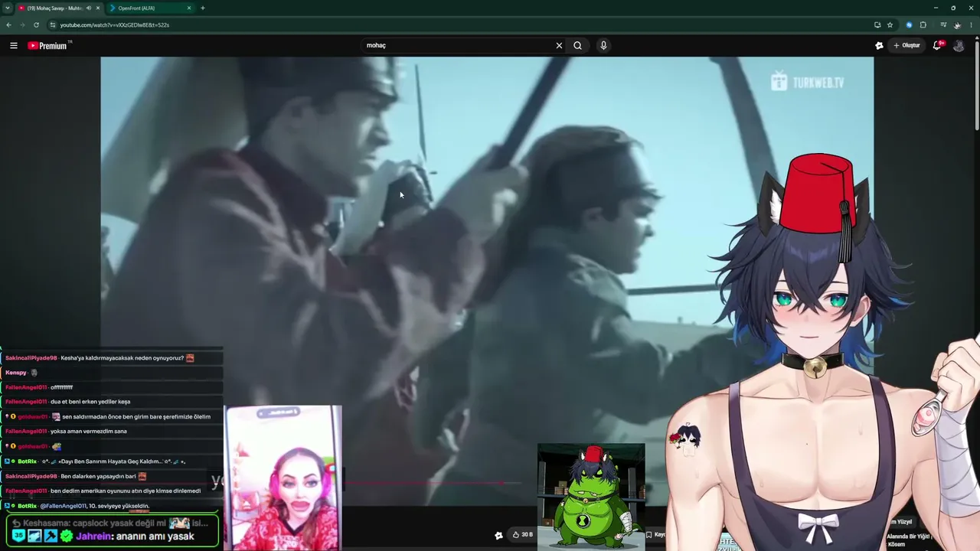Screen dimensions: 980x551
Task: Click highlighted message 'ananın amı yasak'
Action: click(x=154, y=536)
